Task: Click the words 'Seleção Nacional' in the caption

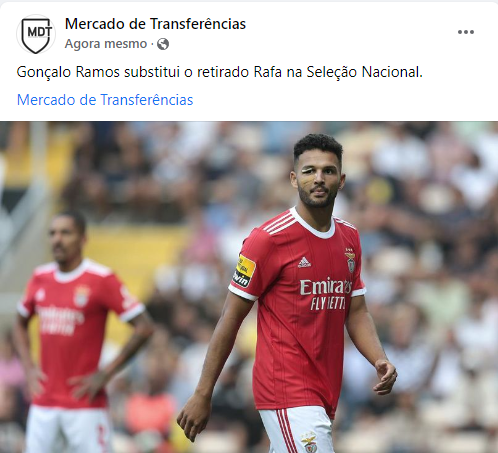Action: pos(364,72)
